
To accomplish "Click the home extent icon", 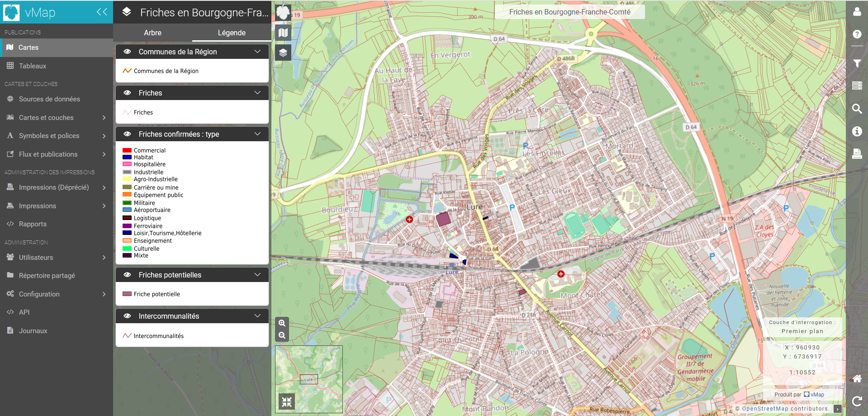I will 857,379.
